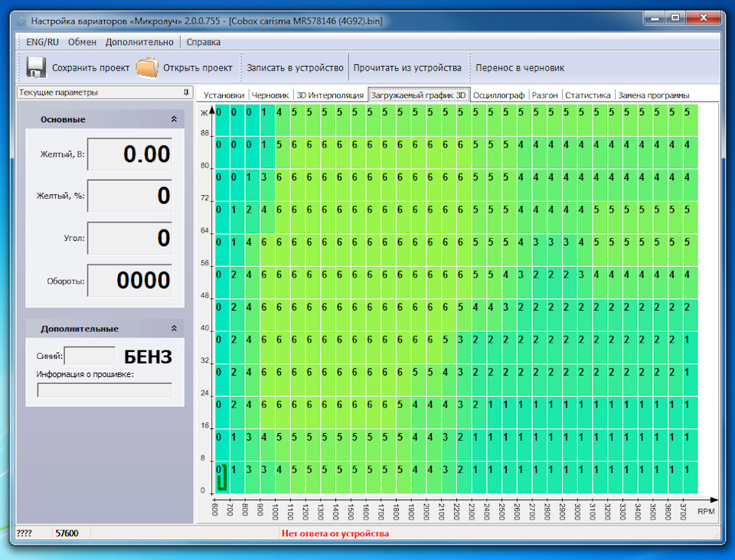Select the Осциллограф tab
This screenshot has height=560, width=735.
pos(498,95)
